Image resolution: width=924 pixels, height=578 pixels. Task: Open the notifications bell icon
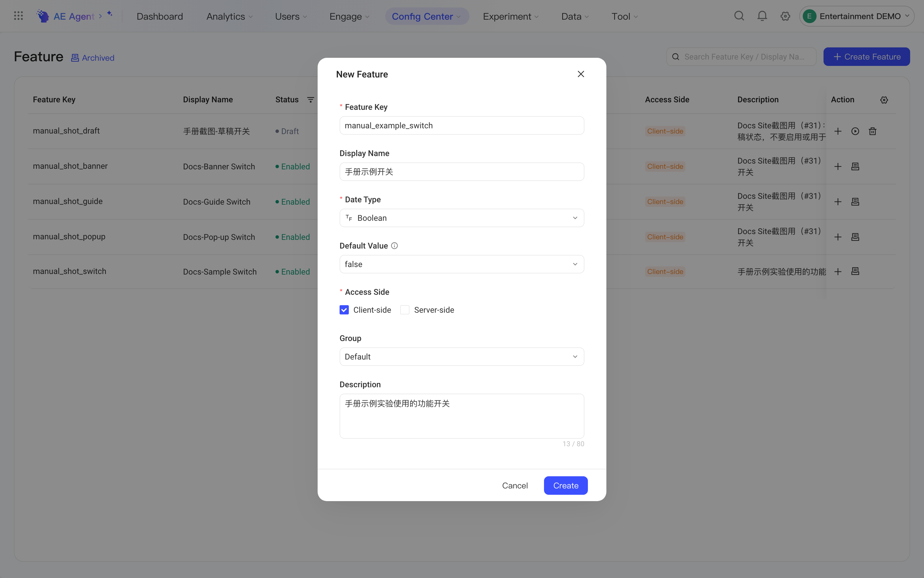(762, 16)
